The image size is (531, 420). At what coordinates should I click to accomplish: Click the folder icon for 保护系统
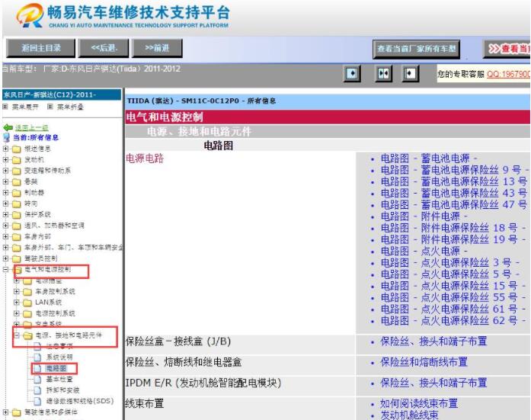pos(16,215)
